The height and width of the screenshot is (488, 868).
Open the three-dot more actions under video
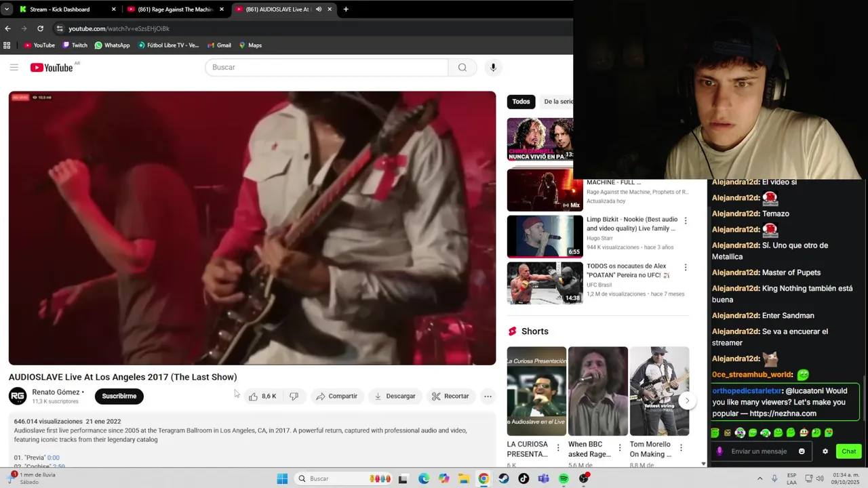point(488,396)
